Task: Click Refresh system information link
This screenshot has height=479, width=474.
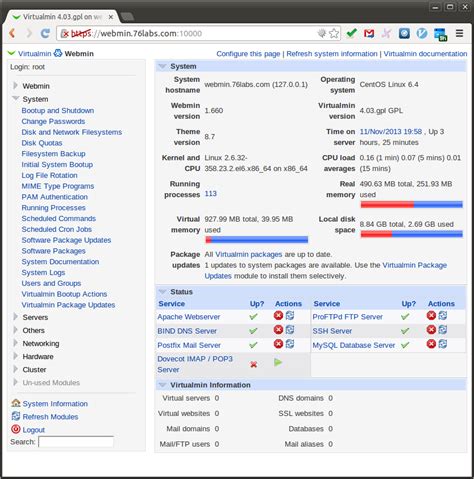Action: tap(332, 54)
